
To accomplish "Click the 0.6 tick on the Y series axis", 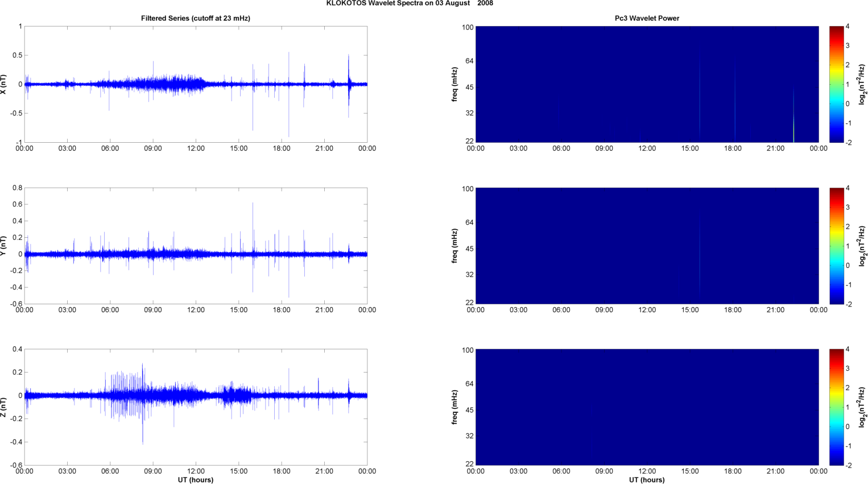I will [18, 204].
